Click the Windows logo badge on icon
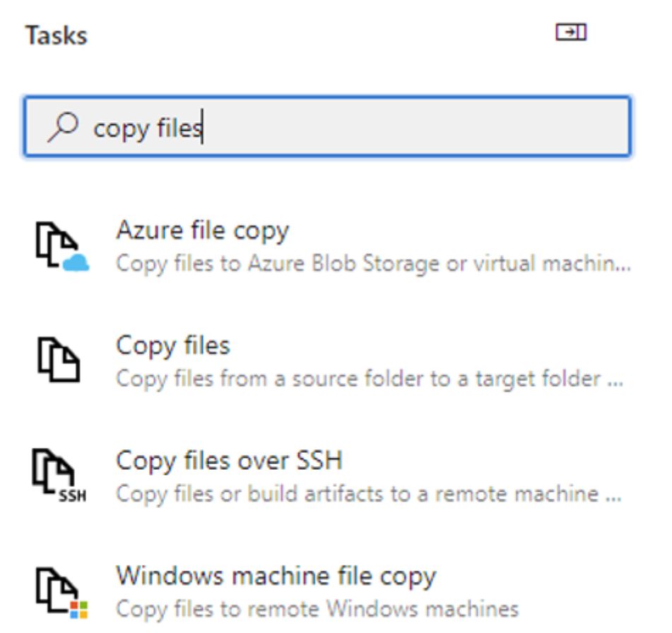 [x=79, y=610]
